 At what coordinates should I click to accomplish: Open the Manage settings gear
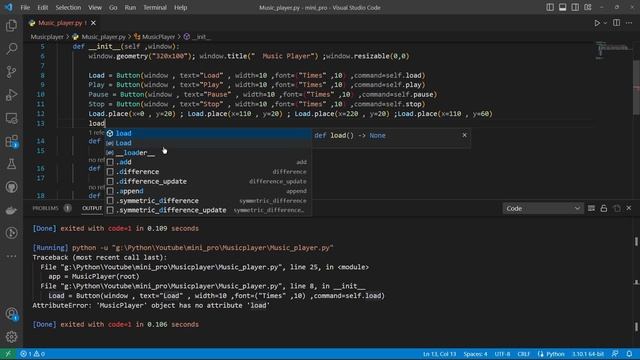click(11, 337)
